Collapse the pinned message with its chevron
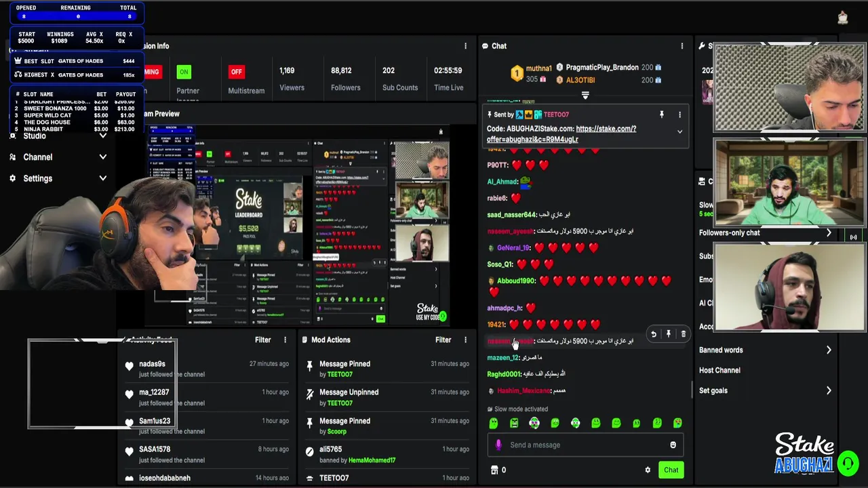Viewport: 868px width, 488px height. click(x=679, y=131)
